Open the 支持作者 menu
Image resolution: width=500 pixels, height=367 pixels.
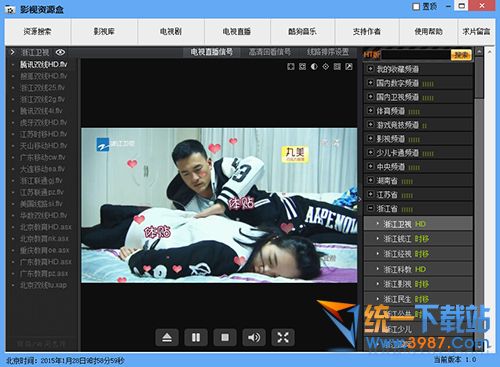[x=367, y=32]
